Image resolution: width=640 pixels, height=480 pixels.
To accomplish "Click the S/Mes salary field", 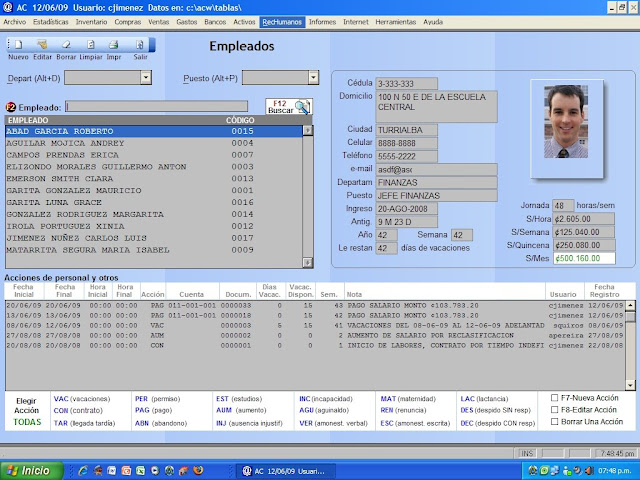I will tap(584, 258).
